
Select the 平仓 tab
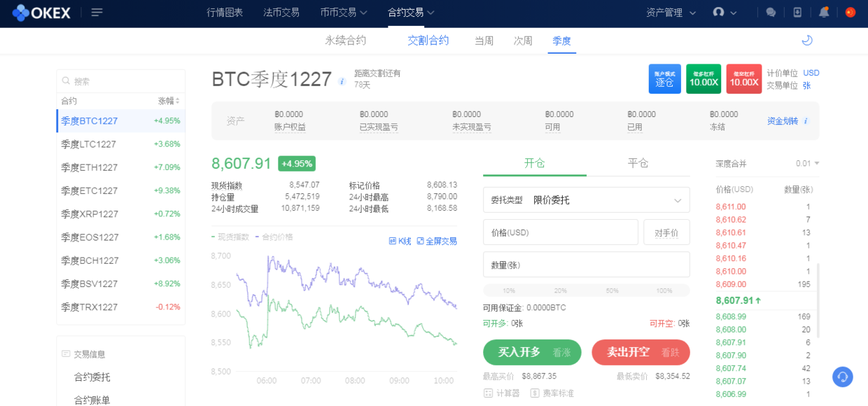(x=638, y=163)
